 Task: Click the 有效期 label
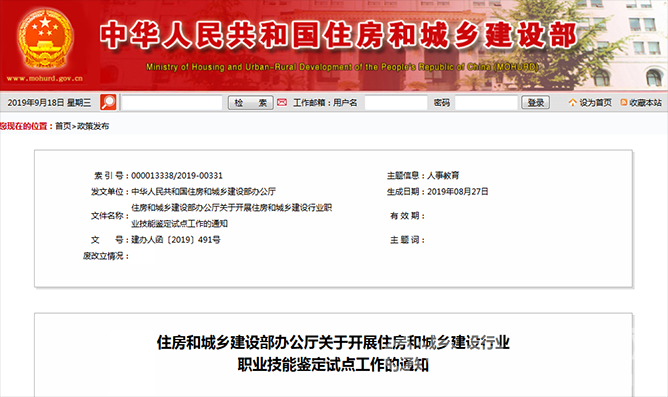[x=407, y=216]
